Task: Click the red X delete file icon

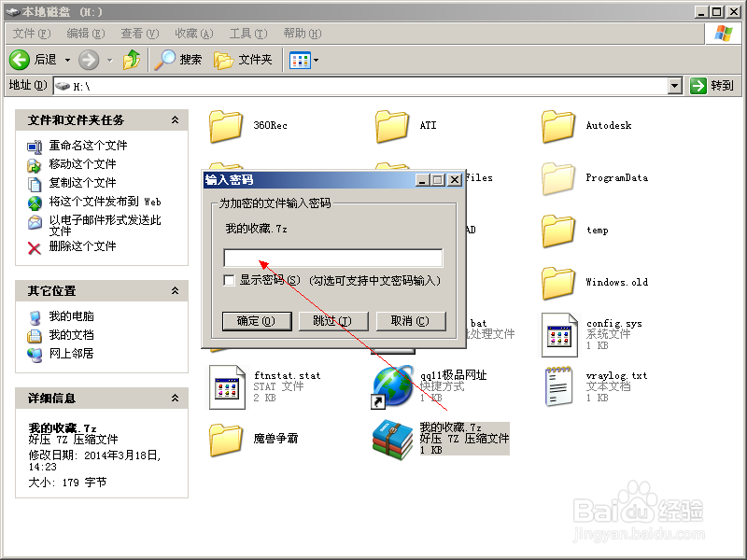Action: (35, 248)
